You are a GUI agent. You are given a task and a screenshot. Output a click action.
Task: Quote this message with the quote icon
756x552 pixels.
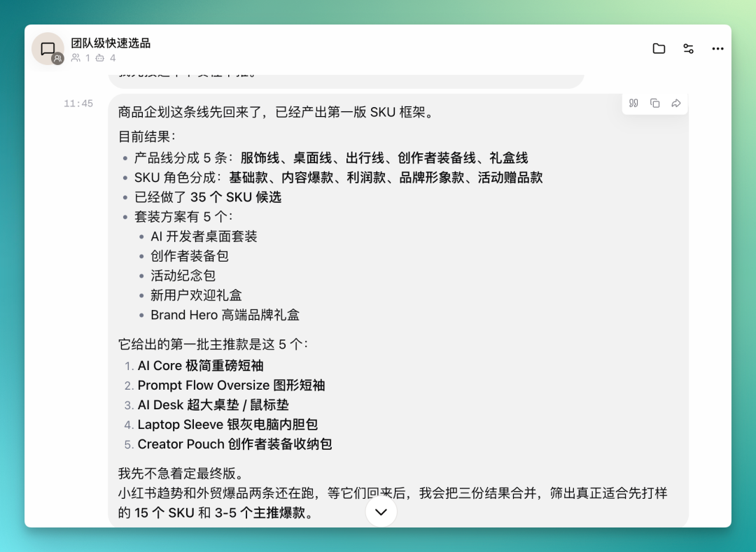pyautogui.click(x=633, y=103)
